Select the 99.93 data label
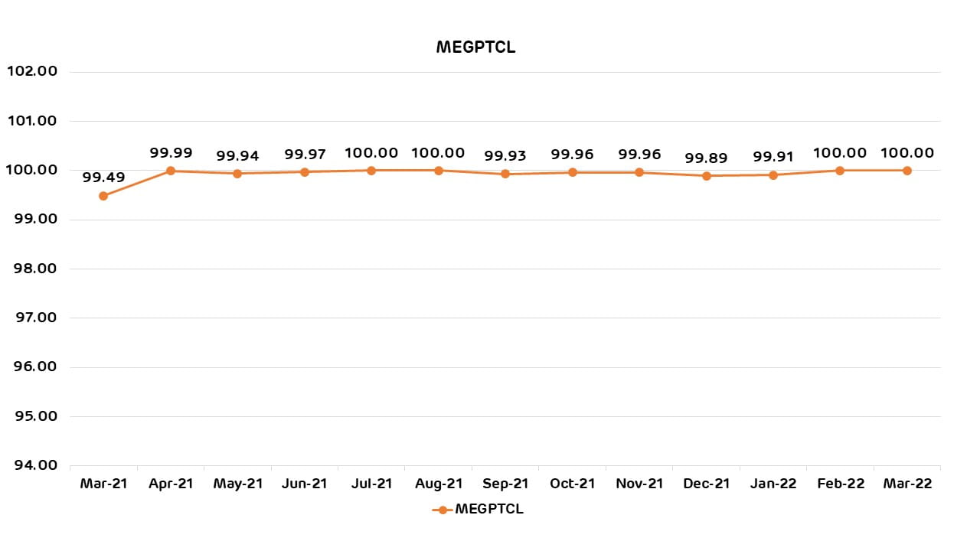 click(505, 155)
